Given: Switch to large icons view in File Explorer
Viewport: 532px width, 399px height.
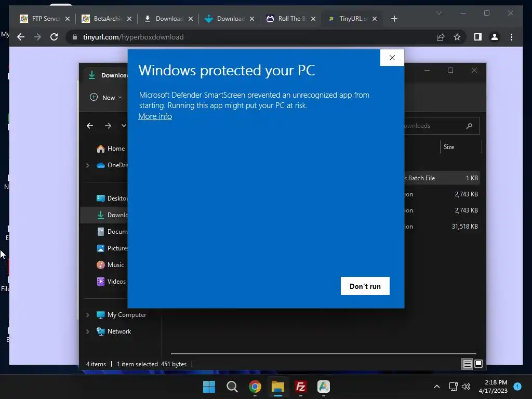Looking at the screenshot, I should pos(478,364).
